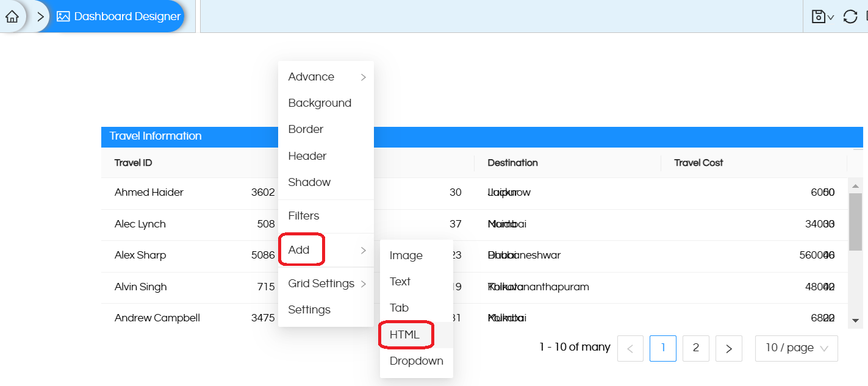The width and height of the screenshot is (868, 386).
Task: Click the value 508 cell
Action: coord(266,224)
